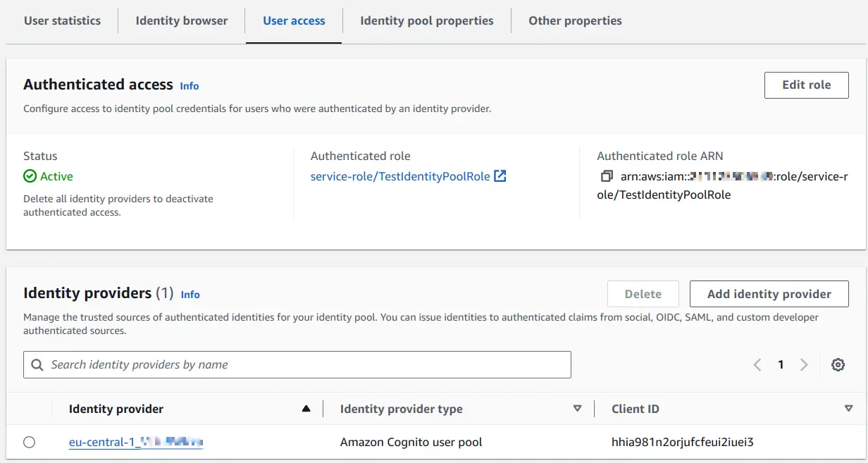
Task: Click the green Active status check icon
Action: tap(30, 176)
